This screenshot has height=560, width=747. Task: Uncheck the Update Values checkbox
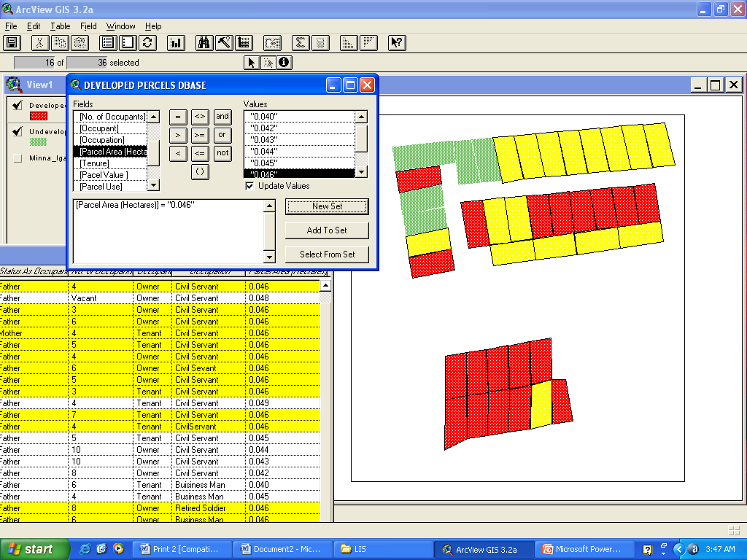coord(249,186)
